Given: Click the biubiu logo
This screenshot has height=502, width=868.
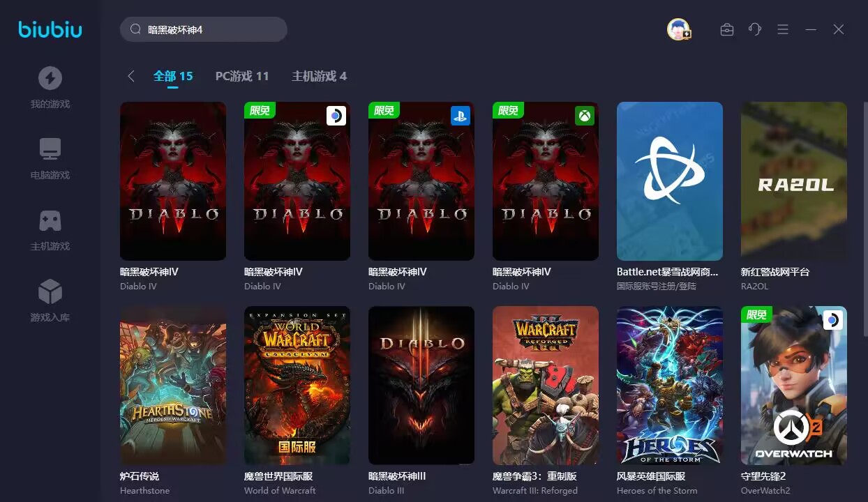Looking at the screenshot, I should click(x=50, y=29).
